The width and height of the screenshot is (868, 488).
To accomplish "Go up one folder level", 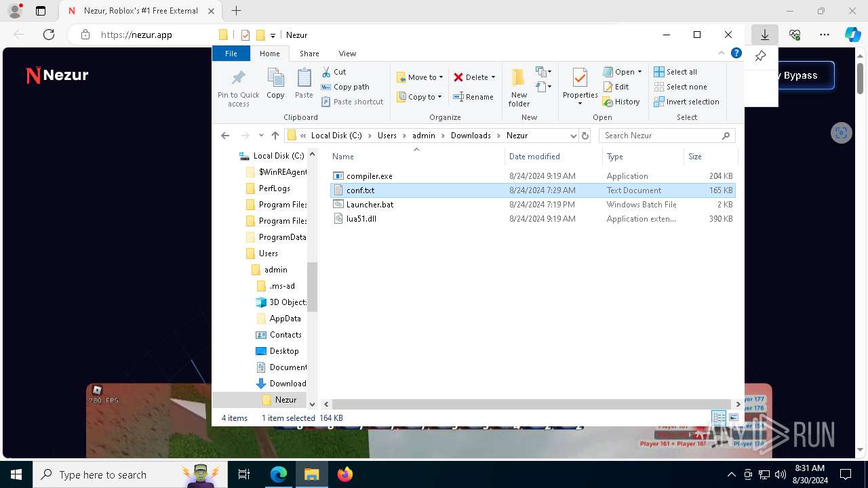I will (x=275, y=136).
